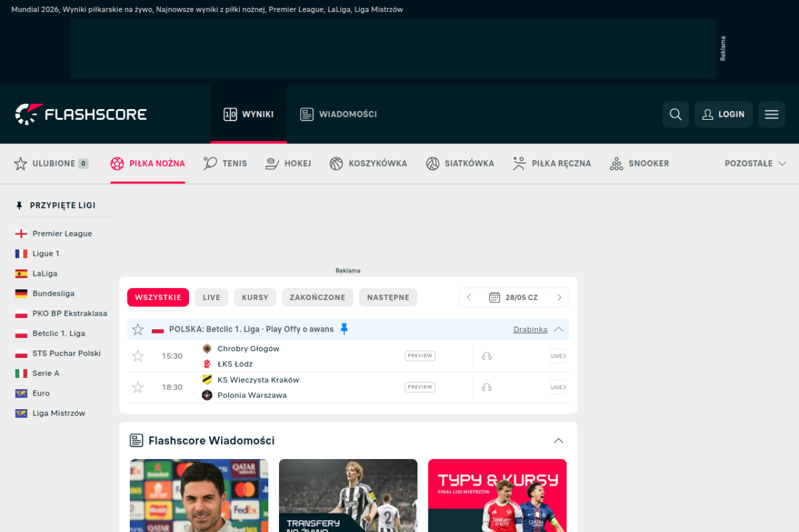Open ŁKS Łódź team row
Viewport: 799px width, 532px height.
228,364
